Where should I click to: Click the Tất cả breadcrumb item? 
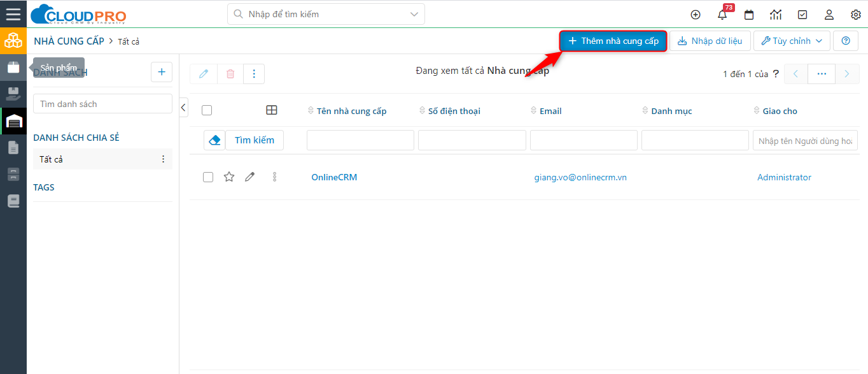(129, 41)
